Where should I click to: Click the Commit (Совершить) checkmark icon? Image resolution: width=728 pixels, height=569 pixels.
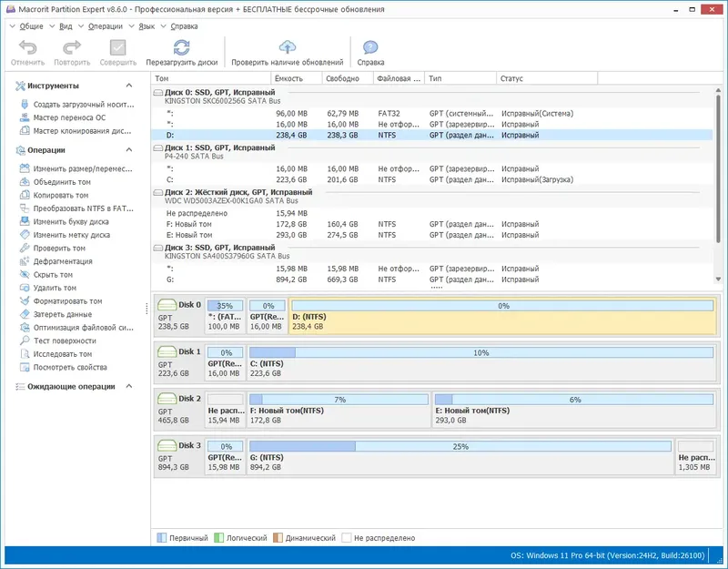click(118, 49)
